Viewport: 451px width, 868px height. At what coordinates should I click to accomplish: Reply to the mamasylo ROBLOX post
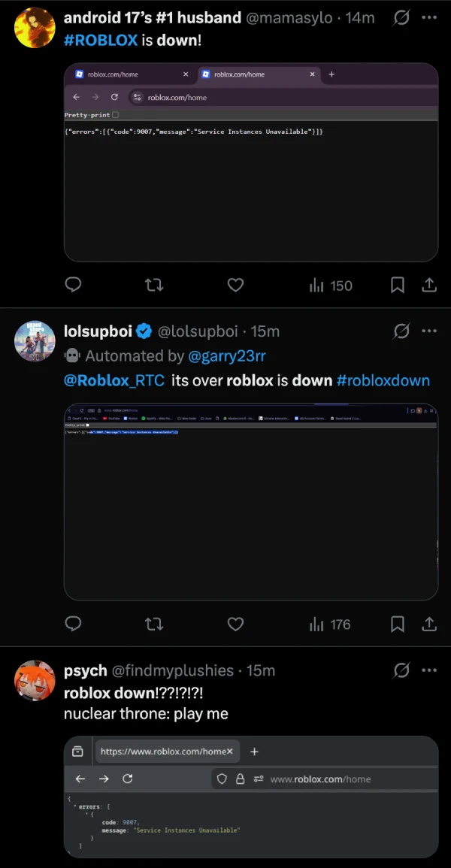(x=73, y=285)
